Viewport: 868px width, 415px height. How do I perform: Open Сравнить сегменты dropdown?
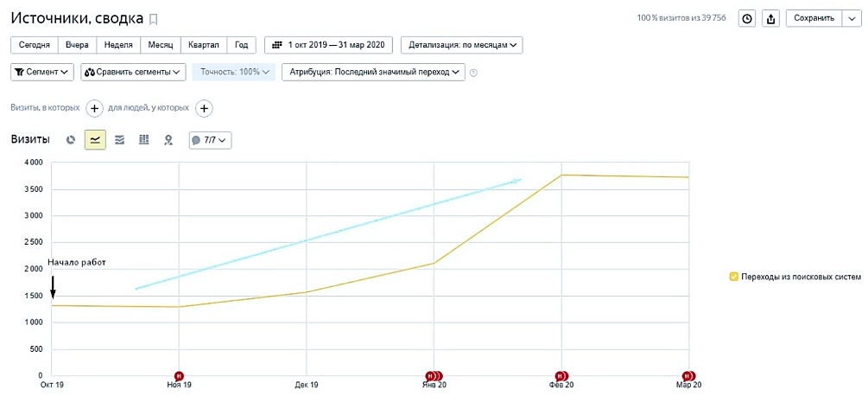pyautogui.click(x=133, y=72)
